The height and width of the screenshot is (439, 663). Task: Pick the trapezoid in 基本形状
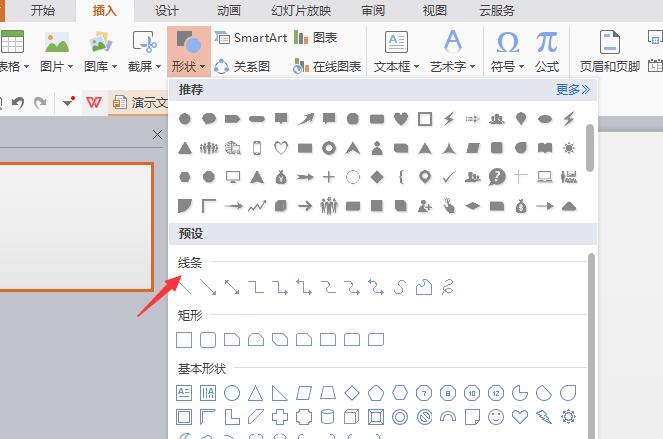point(328,393)
